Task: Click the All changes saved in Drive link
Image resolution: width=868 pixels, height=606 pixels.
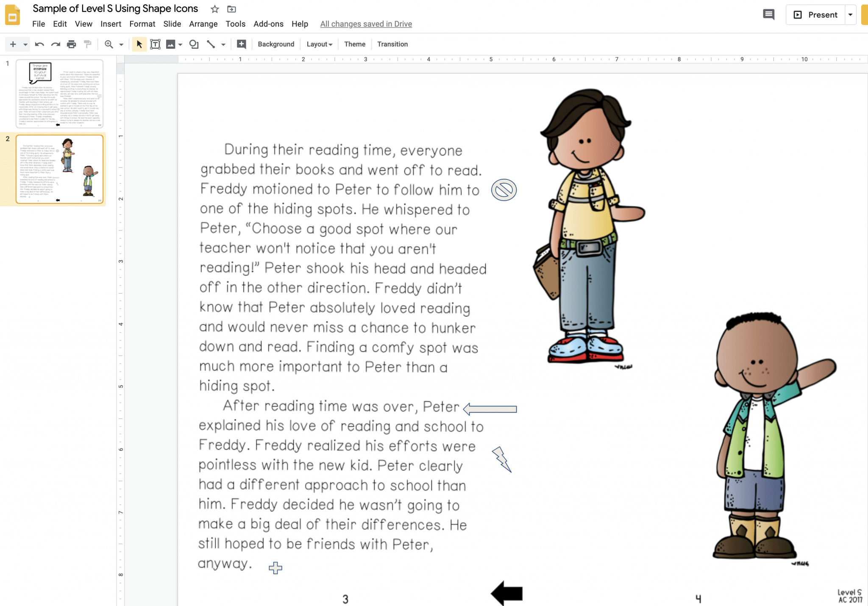Action: [366, 24]
